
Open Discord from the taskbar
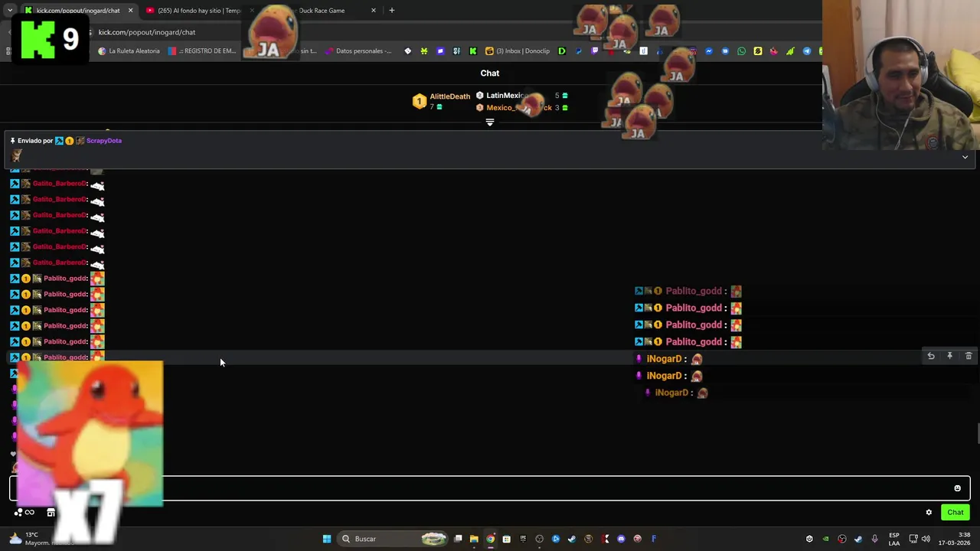621,539
